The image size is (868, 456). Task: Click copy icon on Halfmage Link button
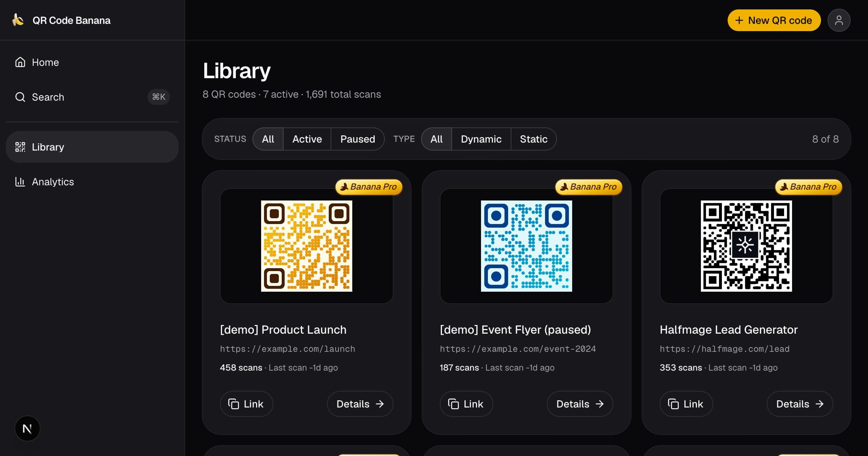[673, 404]
